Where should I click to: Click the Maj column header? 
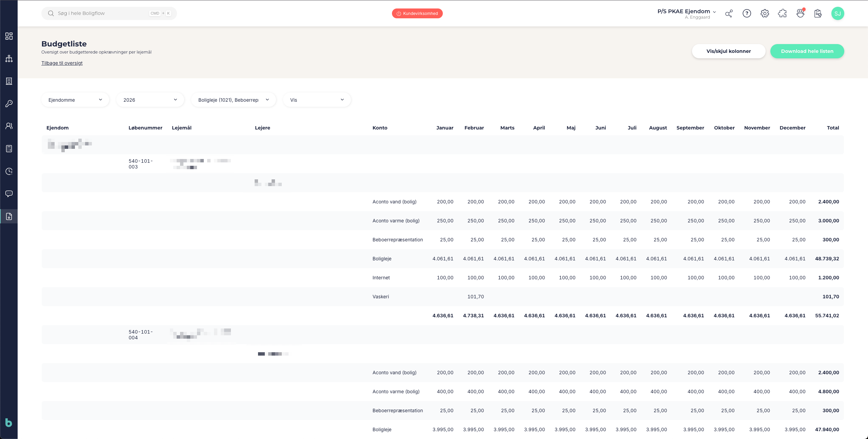point(571,128)
